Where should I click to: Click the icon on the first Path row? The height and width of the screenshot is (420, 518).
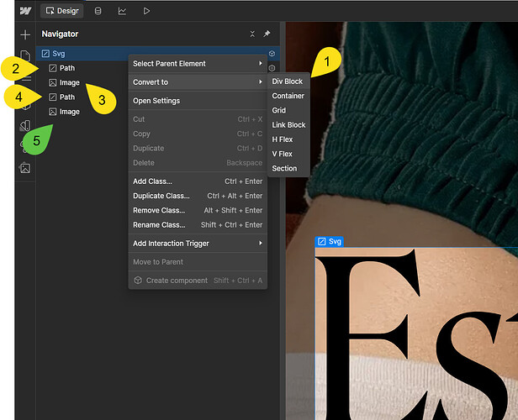tap(52, 68)
